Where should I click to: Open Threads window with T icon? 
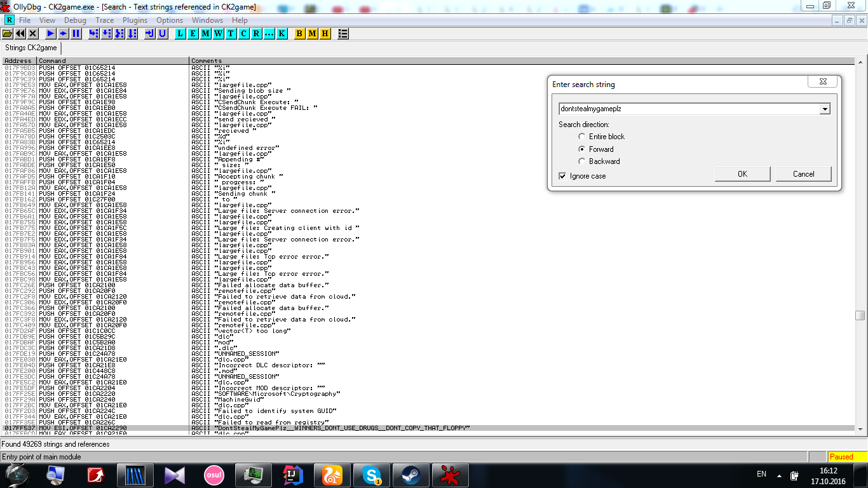click(231, 34)
